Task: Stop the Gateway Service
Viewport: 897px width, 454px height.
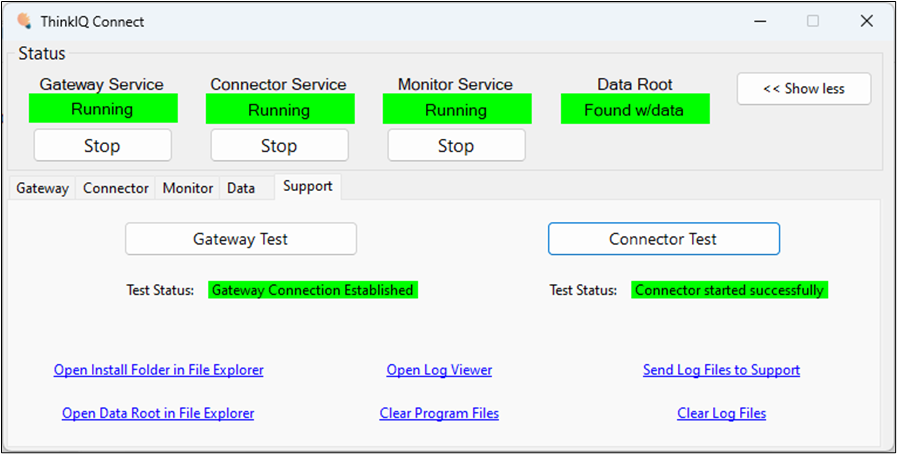Action: click(x=102, y=145)
